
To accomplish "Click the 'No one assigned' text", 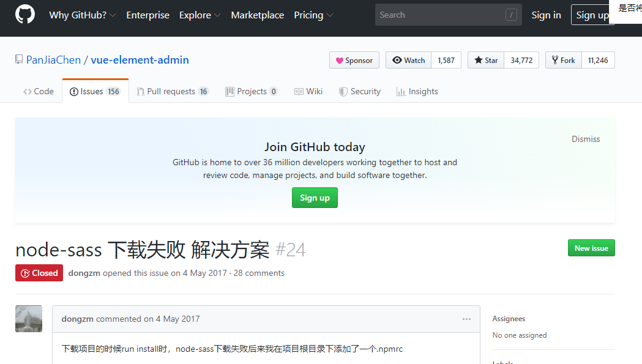I will click(x=520, y=335).
